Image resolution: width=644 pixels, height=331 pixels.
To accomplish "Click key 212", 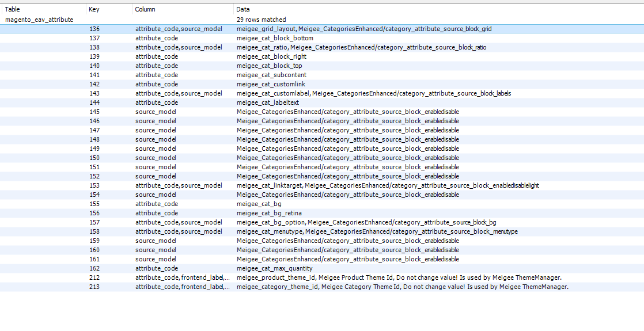I will pos(94,277).
